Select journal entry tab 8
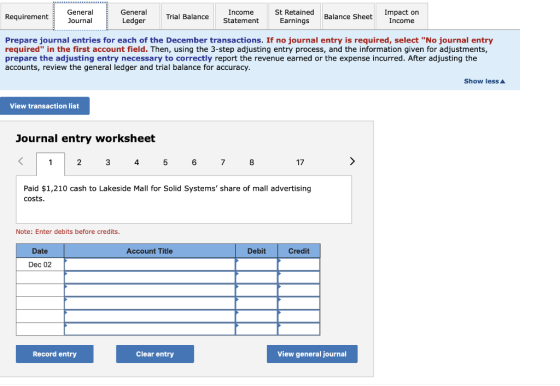 (252, 162)
